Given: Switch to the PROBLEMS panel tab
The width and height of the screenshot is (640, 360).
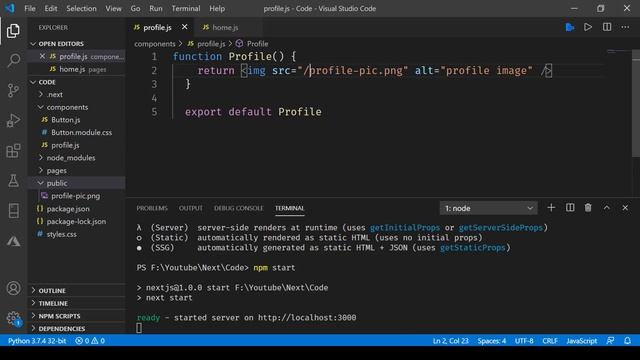Looking at the screenshot, I should 152,208.
